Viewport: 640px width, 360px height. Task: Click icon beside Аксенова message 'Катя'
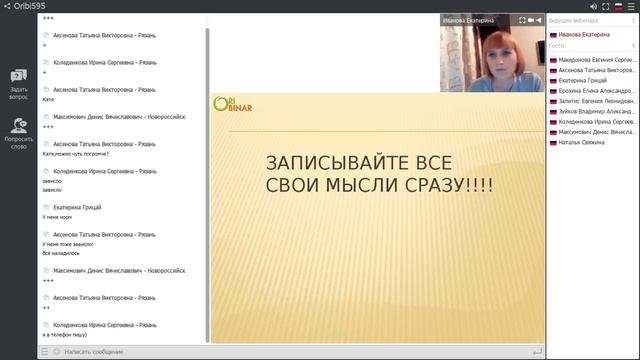[46, 89]
